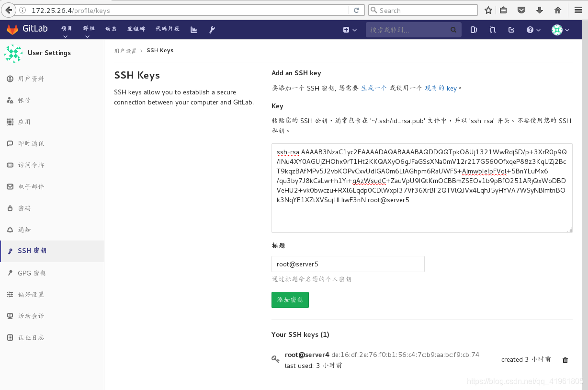The height and width of the screenshot is (390, 588).
Task: Click 密码 lock icon in sidebar
Action: (10, 208)
